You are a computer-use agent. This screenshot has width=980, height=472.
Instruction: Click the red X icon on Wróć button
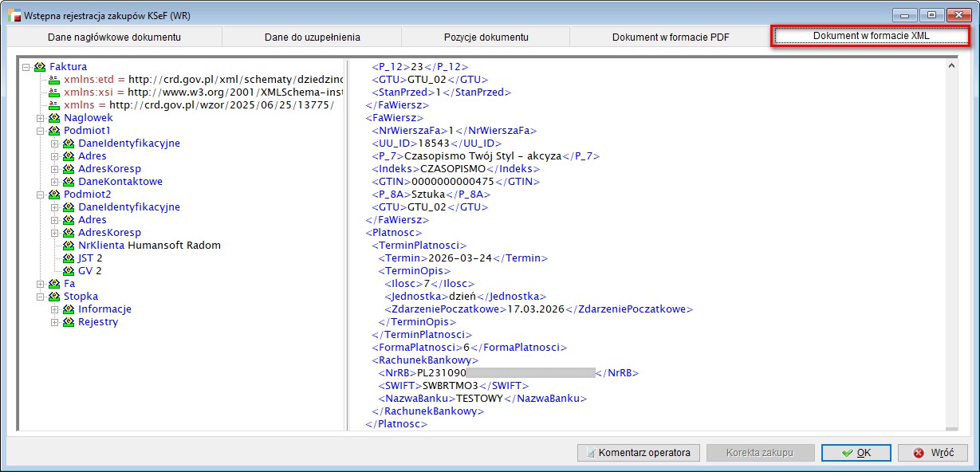tap(918, 453)
